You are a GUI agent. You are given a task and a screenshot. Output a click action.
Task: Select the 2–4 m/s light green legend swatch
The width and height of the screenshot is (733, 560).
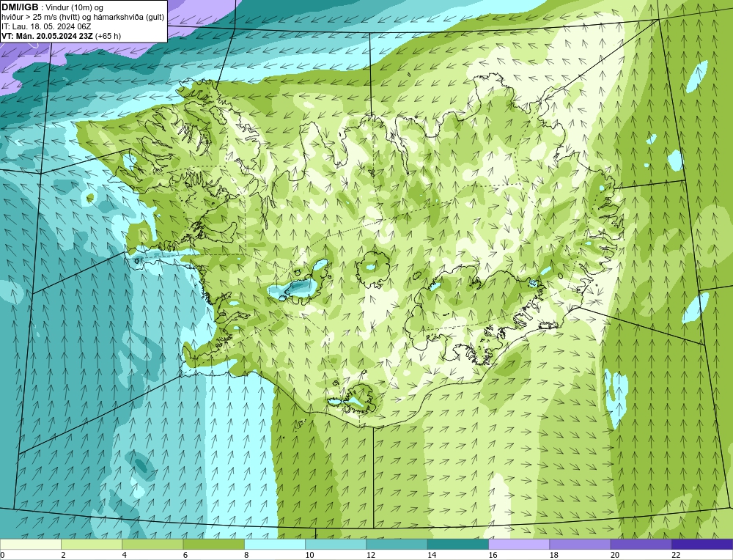[x=92, y=544]
